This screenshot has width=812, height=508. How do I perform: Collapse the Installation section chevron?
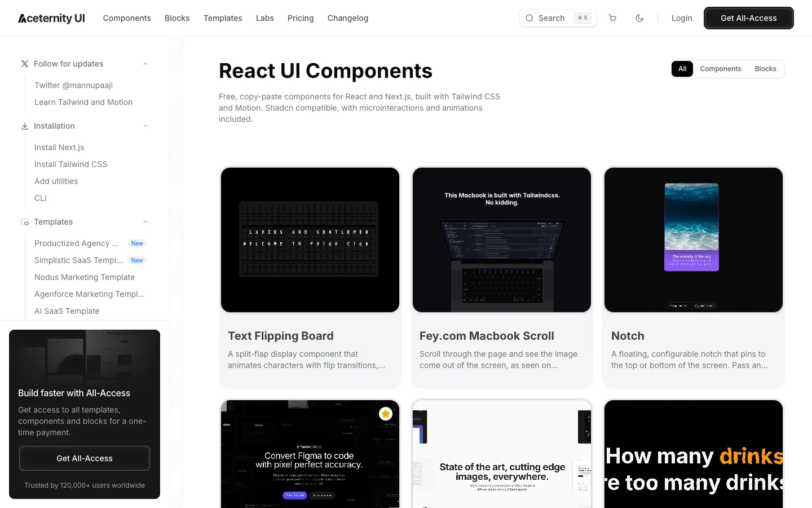[x=145, y=126]
